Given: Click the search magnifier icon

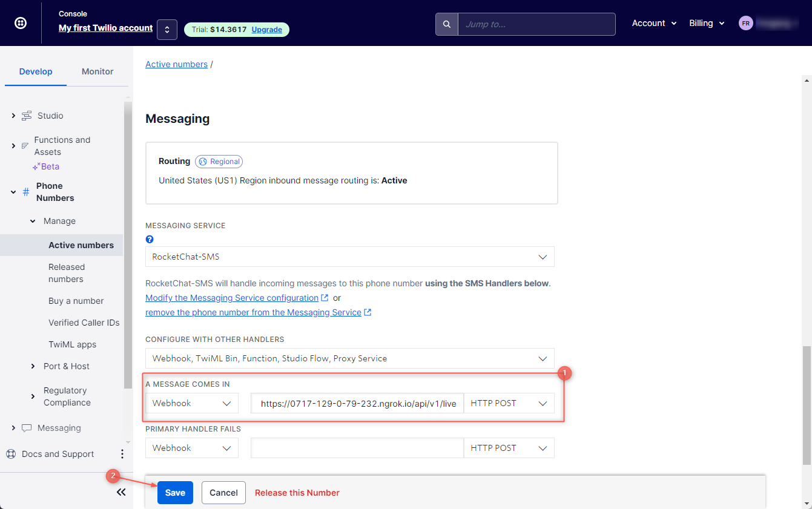Looking at the screenshot, I should 447,24.
